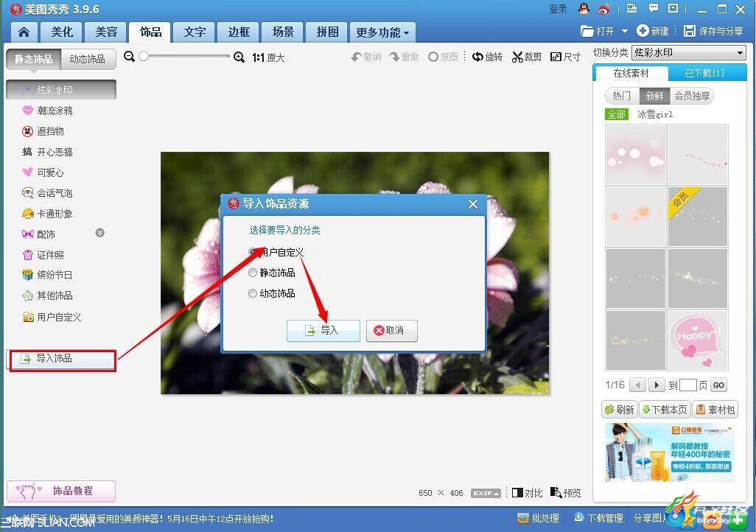Open the 尺寸 resize tool
Screen dimensions: 756x532
tap(565, 57)
